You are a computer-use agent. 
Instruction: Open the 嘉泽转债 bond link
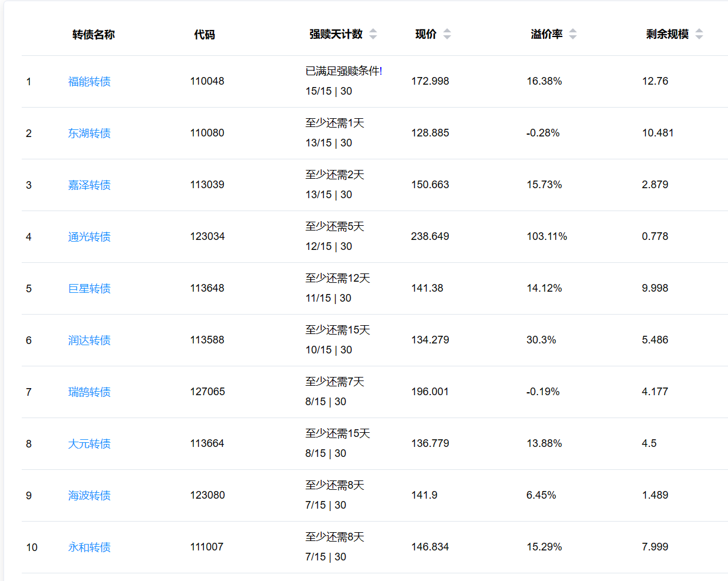[89, 185]
